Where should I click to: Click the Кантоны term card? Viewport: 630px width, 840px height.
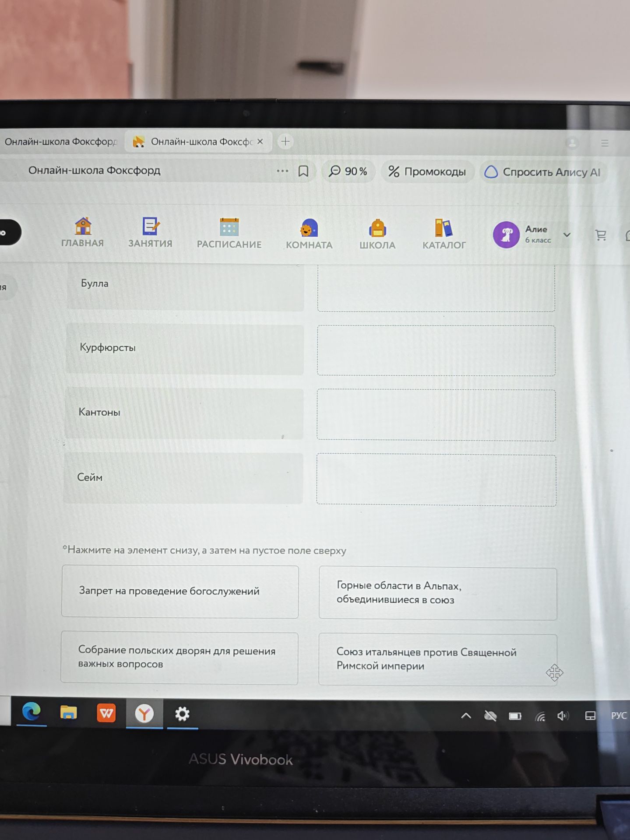[x=184, y=413]
